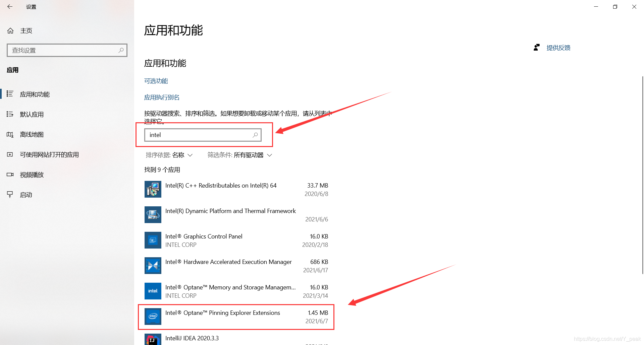Screen dimensions: 644x345
Task: Click the 应用和功能 sidebar list icon
Action: pyautogui.click(x=10, y=94)
